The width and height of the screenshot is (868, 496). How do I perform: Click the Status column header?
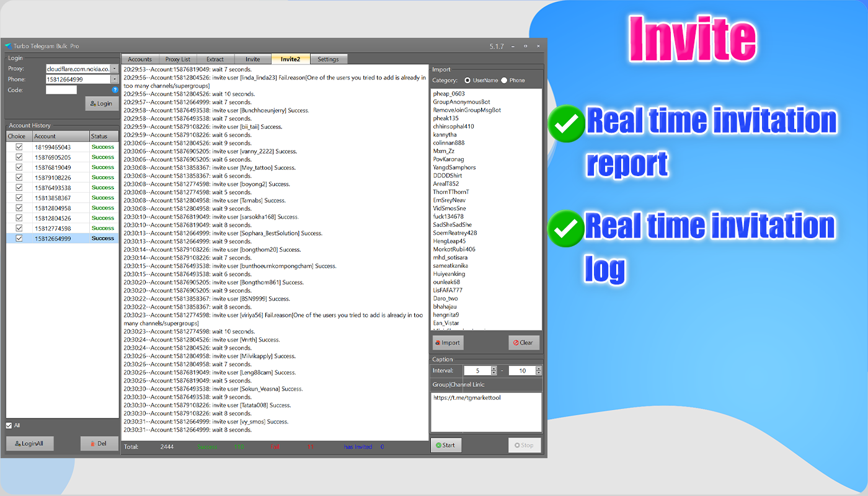coord(104,136)
